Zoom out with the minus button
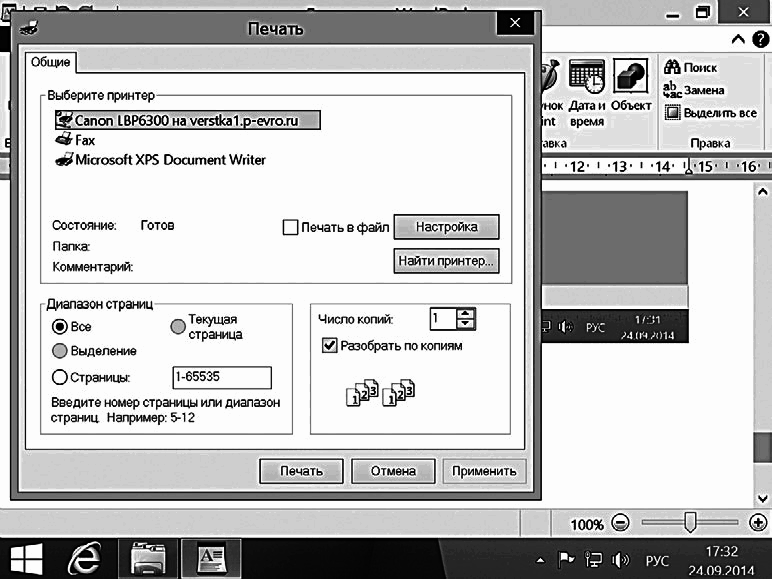Viewport: 772px width, 579px height. click(620, 522)
